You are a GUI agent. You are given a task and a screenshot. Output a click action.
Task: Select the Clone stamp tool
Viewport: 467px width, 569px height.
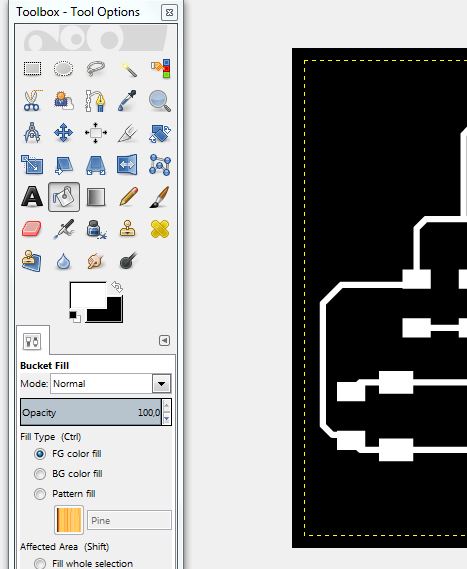(x=127, y=229)
